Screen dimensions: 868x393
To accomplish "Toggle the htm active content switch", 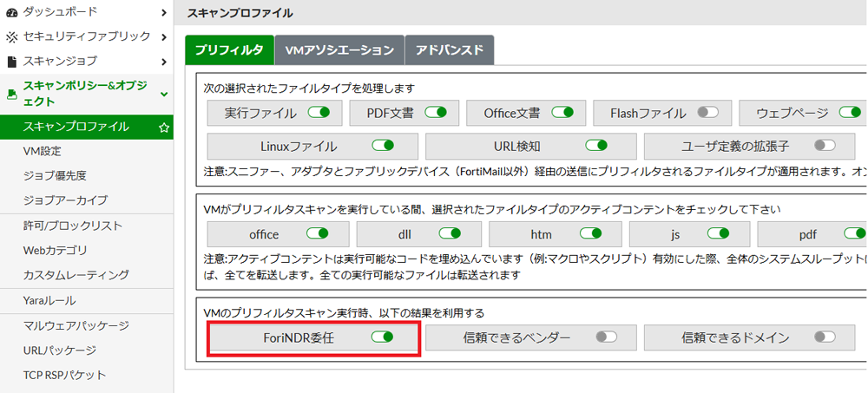I will tap(590, 233).
